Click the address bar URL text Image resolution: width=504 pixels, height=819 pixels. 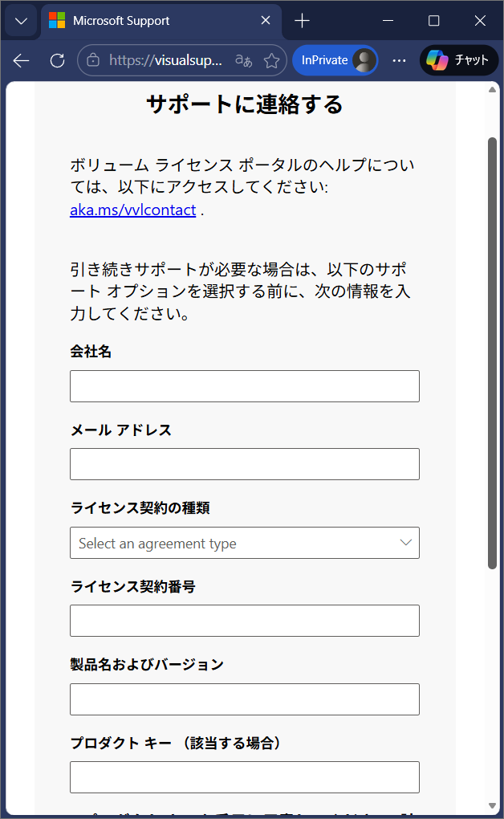pos(165,60)
